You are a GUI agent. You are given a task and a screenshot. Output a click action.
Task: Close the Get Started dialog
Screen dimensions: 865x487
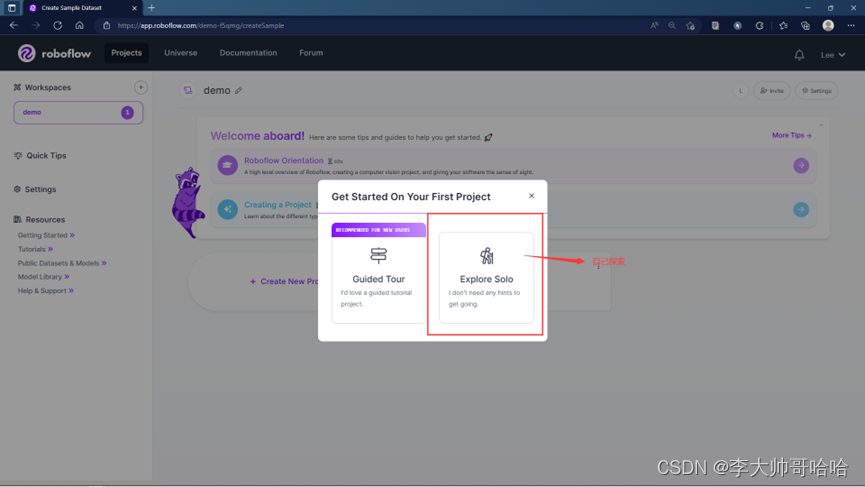pos(531,196)
